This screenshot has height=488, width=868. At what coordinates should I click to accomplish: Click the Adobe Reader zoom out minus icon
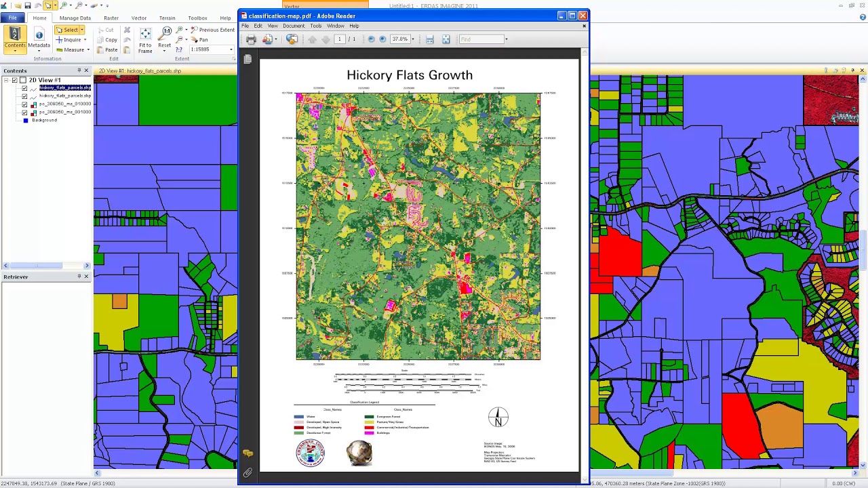pyautogui.click(x=371, y=39)
